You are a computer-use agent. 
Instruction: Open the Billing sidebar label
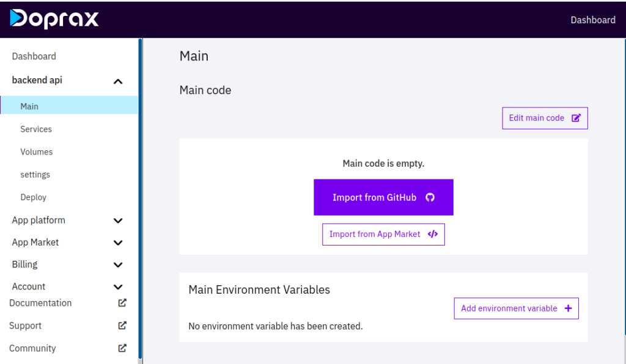click(x=24, y=264)
